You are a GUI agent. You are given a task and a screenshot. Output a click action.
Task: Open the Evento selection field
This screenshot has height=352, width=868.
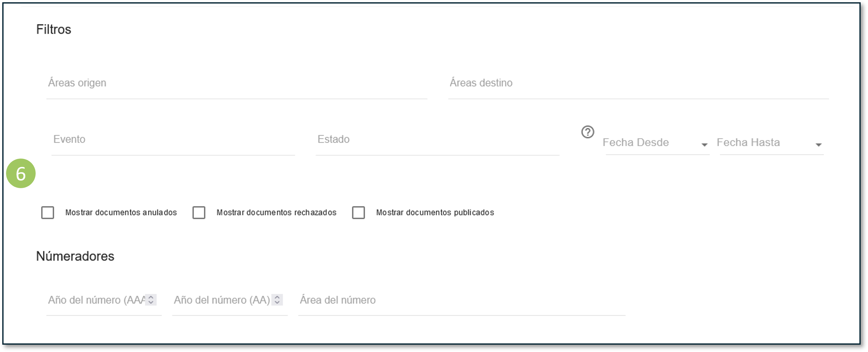pyautogui.click(x=173, y=139)
